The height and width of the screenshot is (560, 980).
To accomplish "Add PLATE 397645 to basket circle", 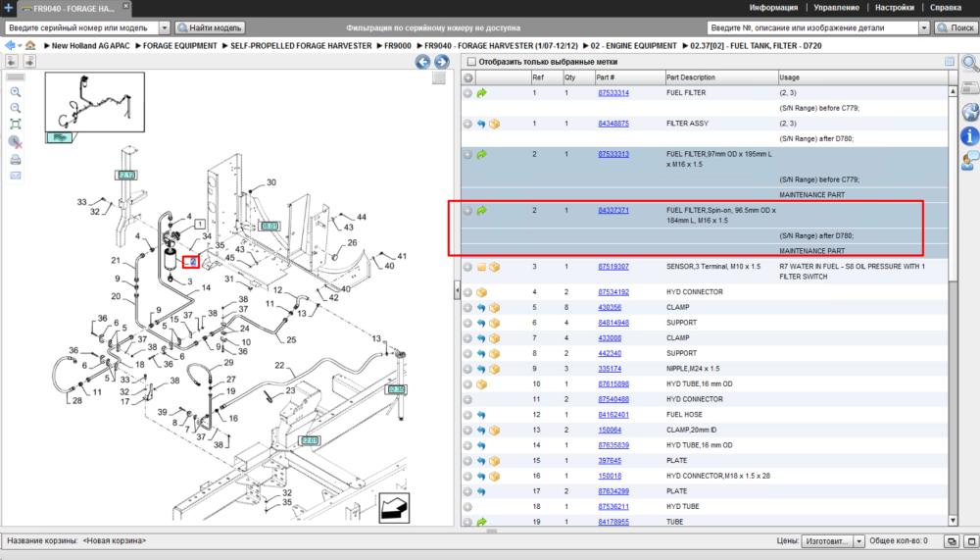I will coord(467,461).
